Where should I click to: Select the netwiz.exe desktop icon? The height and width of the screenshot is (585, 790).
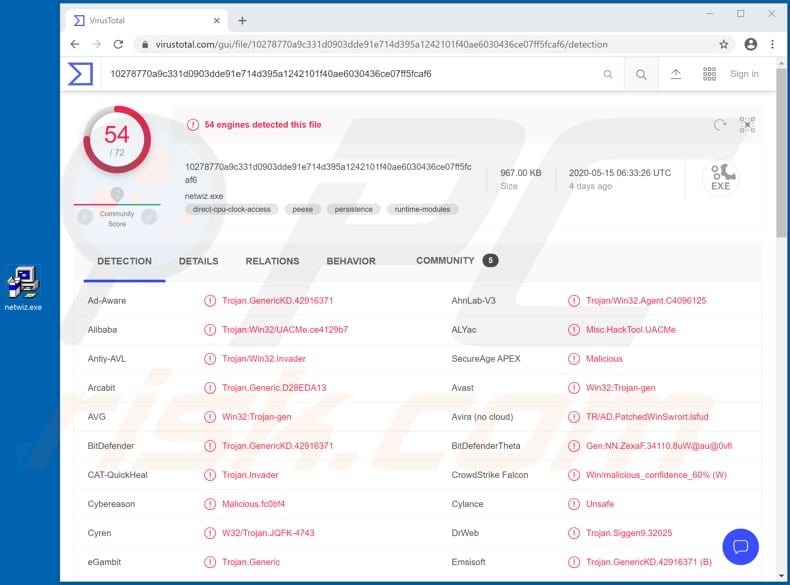tap(23, 288)
